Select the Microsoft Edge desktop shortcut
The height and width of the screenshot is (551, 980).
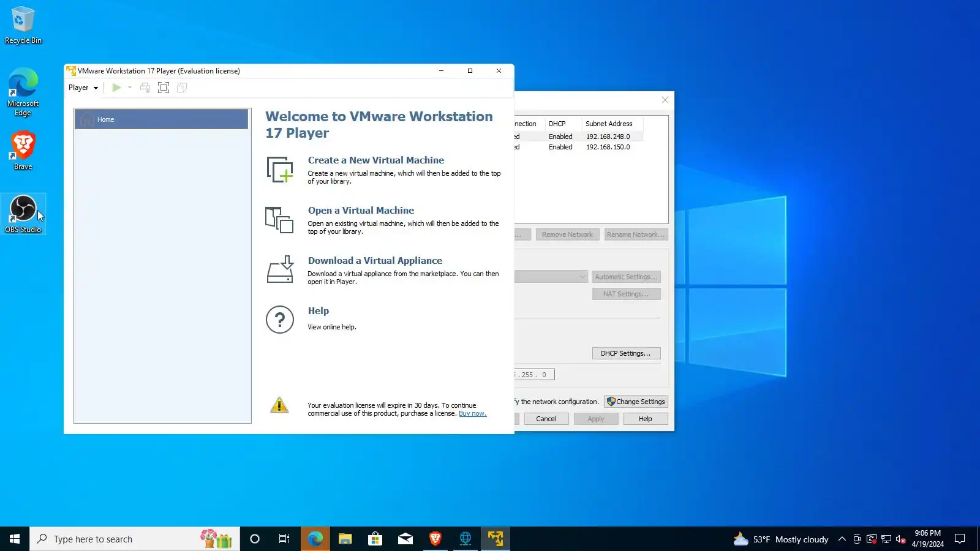click(23, 92)
